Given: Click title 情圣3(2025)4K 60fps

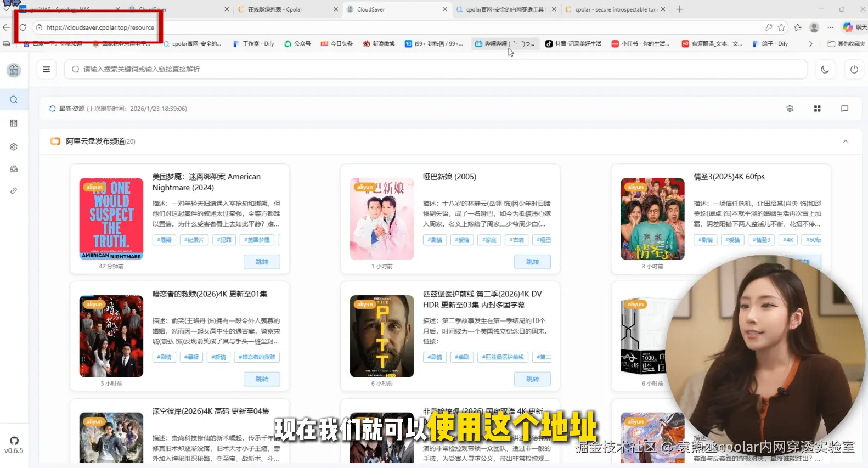Looking at the screenshot, I should [x=729, y=177].
